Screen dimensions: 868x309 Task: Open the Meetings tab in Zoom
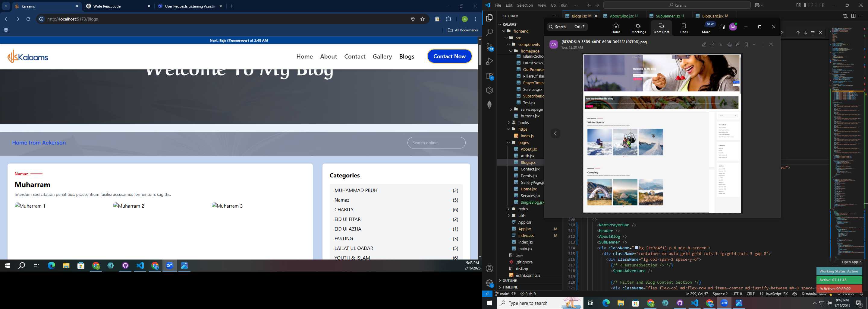point(638,28)
